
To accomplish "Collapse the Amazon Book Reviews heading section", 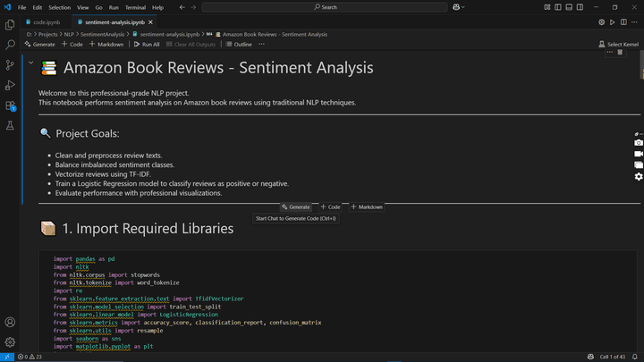I will coord(31,63).
